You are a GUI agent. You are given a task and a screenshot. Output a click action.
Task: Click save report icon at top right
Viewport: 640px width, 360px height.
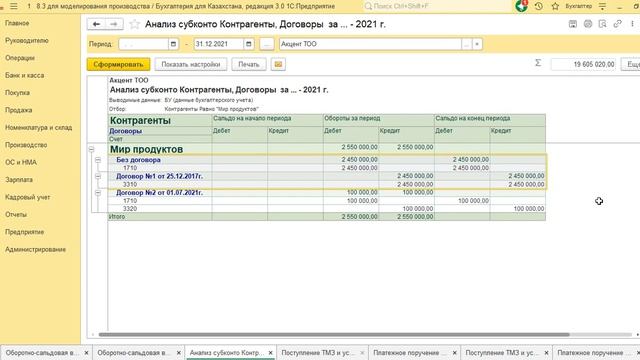[x=573, y=24]
